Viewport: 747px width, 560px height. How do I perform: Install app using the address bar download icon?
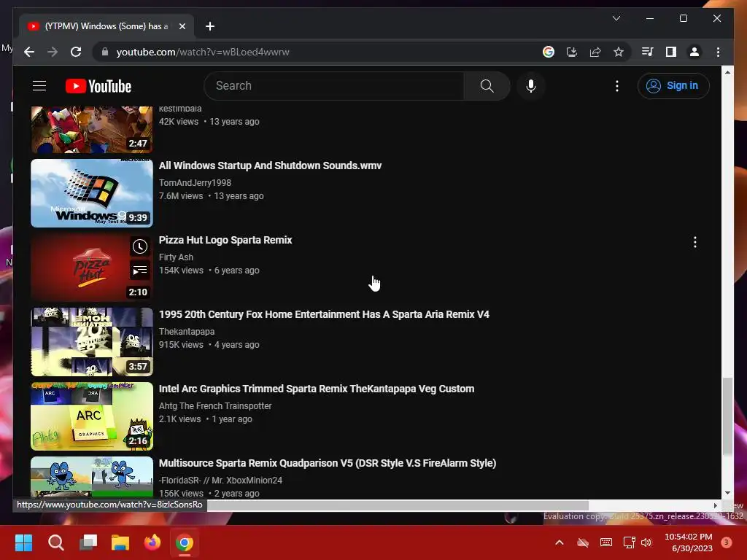click(572, 52)
